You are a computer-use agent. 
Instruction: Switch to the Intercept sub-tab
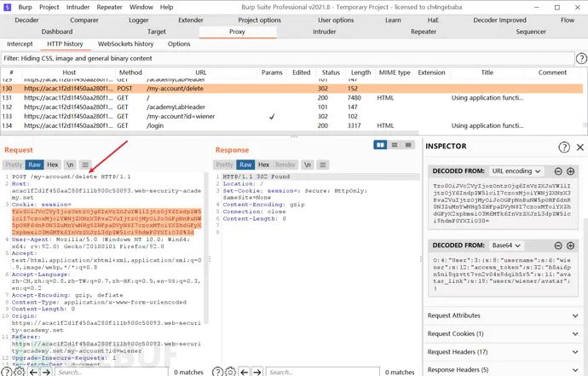(20, 43)
